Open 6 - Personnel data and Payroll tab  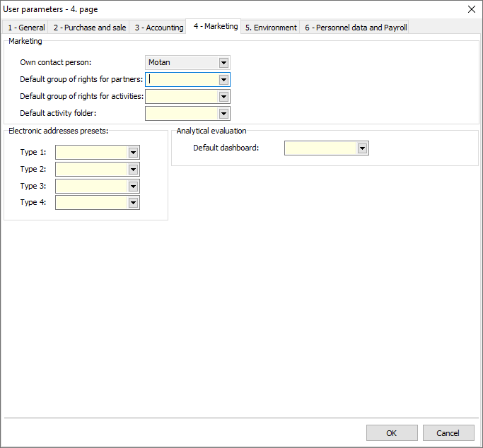[x=356, y=28]
